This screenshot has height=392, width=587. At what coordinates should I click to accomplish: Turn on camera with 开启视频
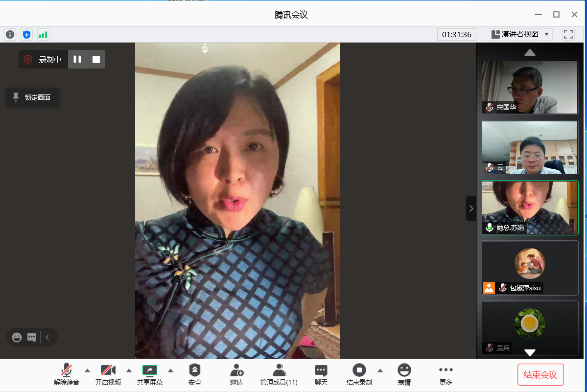coord(108,375)
